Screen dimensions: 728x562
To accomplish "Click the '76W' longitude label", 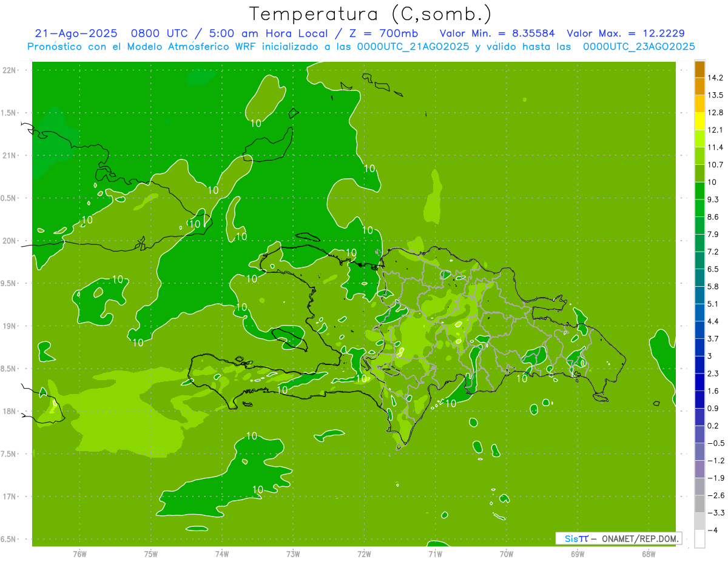I will [x=79, y=554].
